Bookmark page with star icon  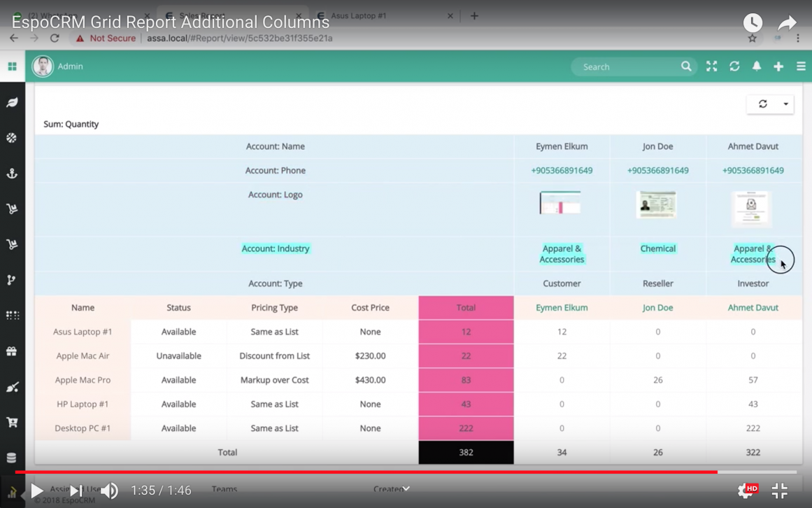[x=753, y=38]
